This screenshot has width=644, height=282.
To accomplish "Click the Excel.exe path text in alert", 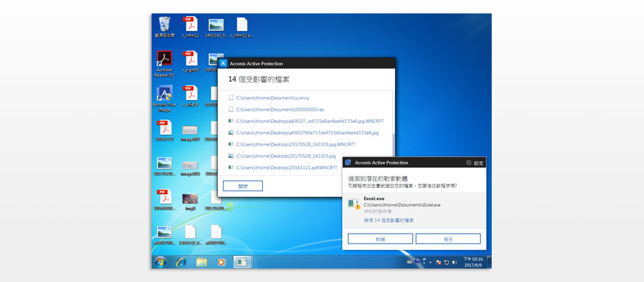I will tap(402, 205).
